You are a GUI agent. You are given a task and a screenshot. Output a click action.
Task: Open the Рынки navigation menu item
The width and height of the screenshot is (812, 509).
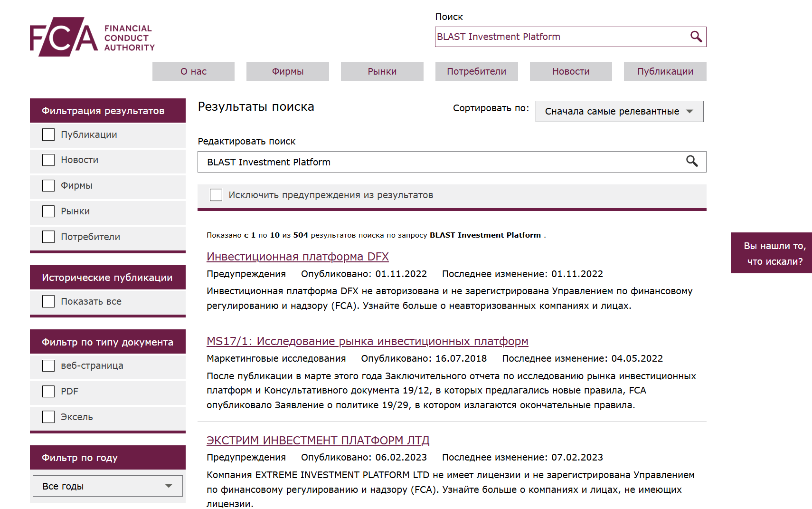[382, 71]
